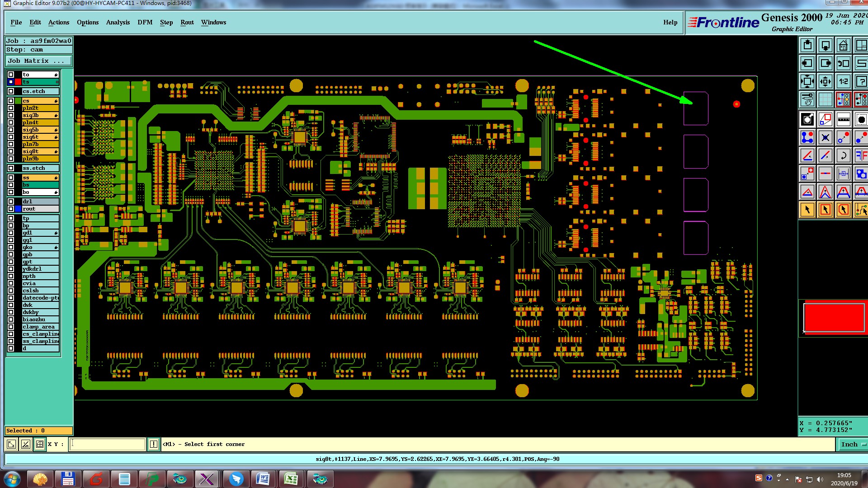This screenshot has width=868, height=488.
Task: Click the Home view icon
Action: [x=843, y=46]
